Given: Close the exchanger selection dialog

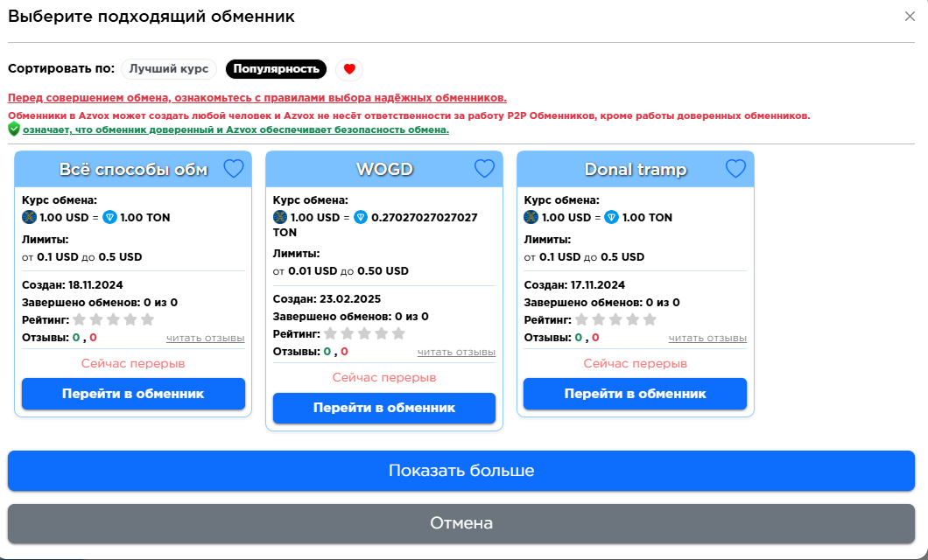Looking at the screenshot, I should (x=910, y=17).
